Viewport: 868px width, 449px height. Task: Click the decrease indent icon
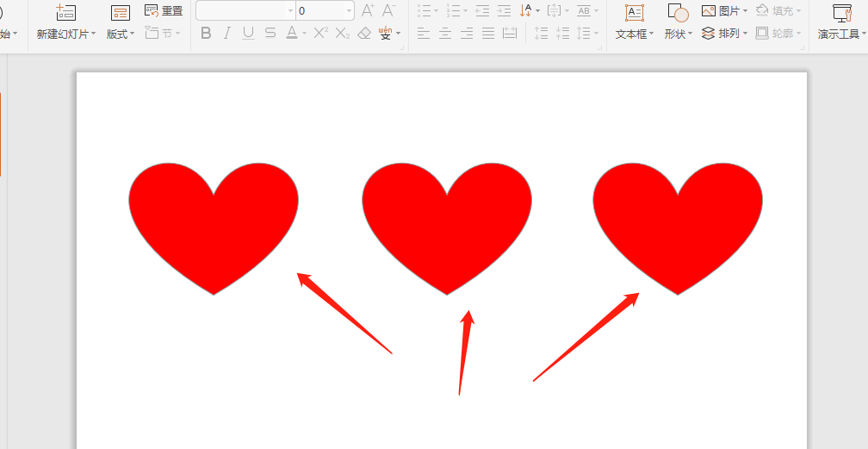pos(482,10)
